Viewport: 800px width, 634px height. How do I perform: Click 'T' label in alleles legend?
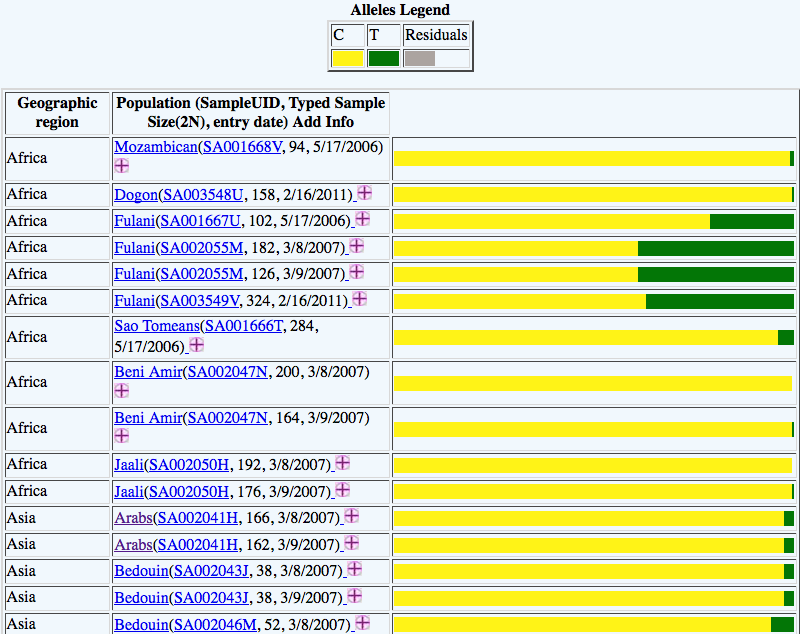coord(374,35)
